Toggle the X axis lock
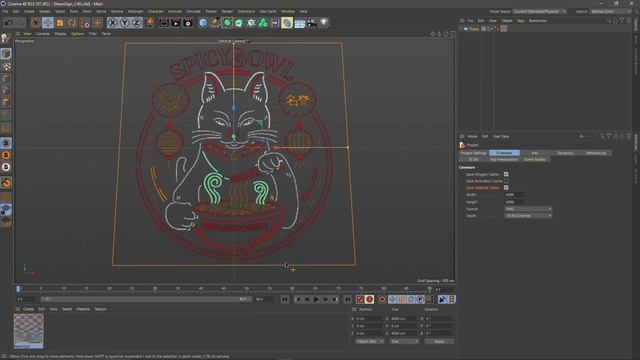The height and width of the screenshot is (360, 640). pos(112,23)
